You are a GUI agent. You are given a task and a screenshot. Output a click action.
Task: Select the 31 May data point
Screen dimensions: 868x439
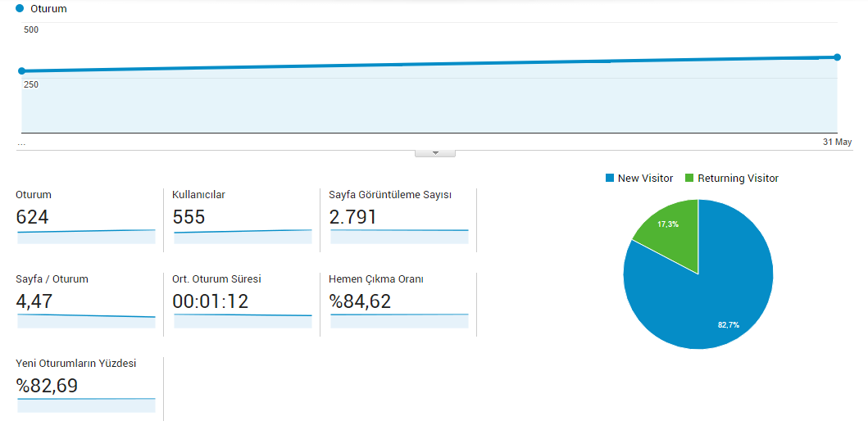coord(837,57)
